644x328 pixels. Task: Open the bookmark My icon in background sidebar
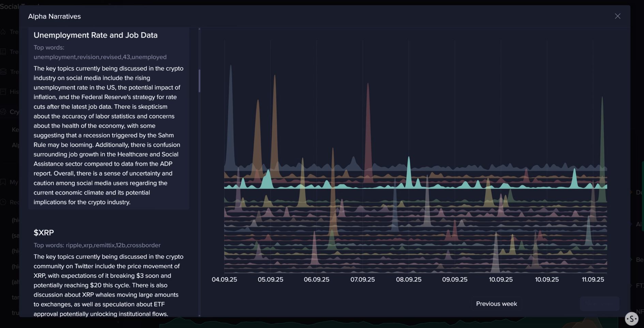3,182
